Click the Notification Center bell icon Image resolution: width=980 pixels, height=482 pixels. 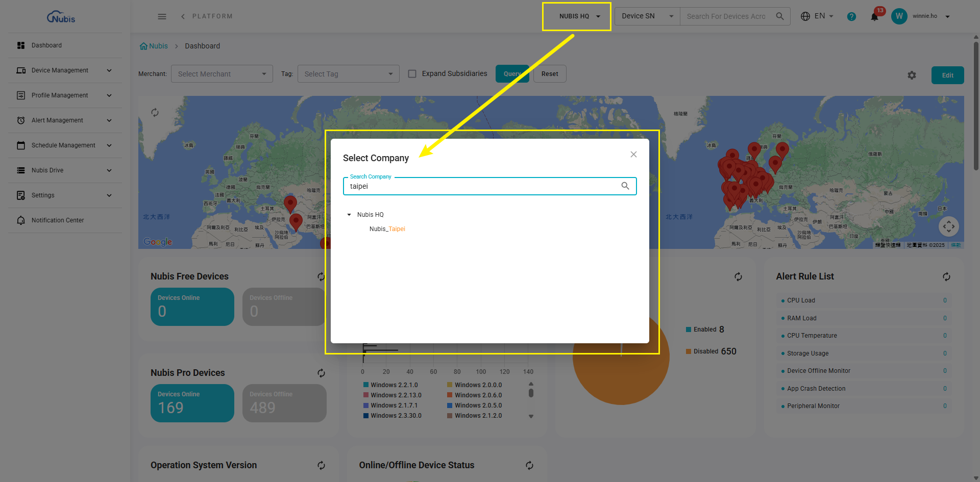[x=21, y=220]
